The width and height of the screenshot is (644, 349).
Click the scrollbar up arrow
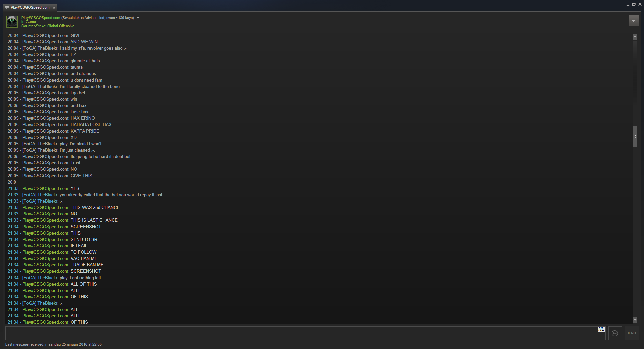[635, 37]
